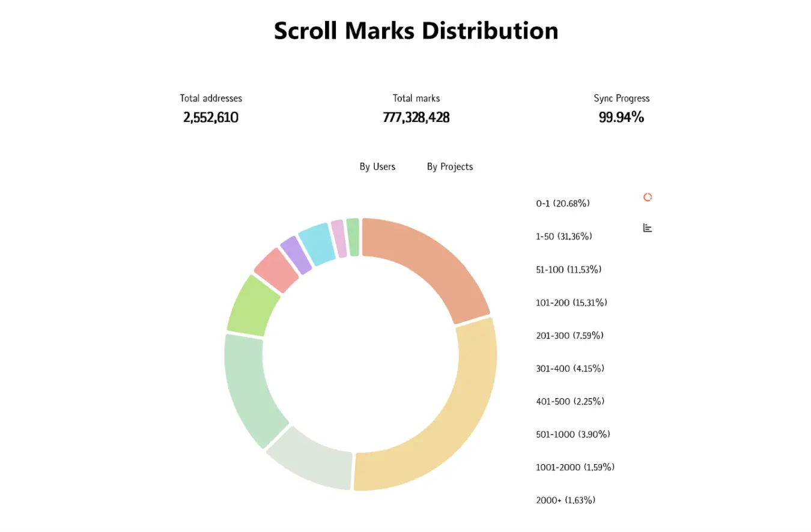Hide the 301-400 range from the chart

[570, 368]
